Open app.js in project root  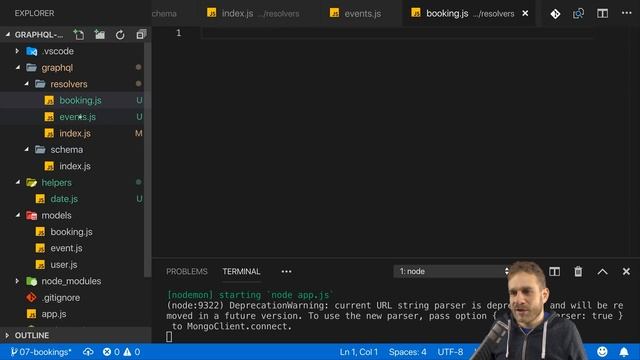point(53,314)
